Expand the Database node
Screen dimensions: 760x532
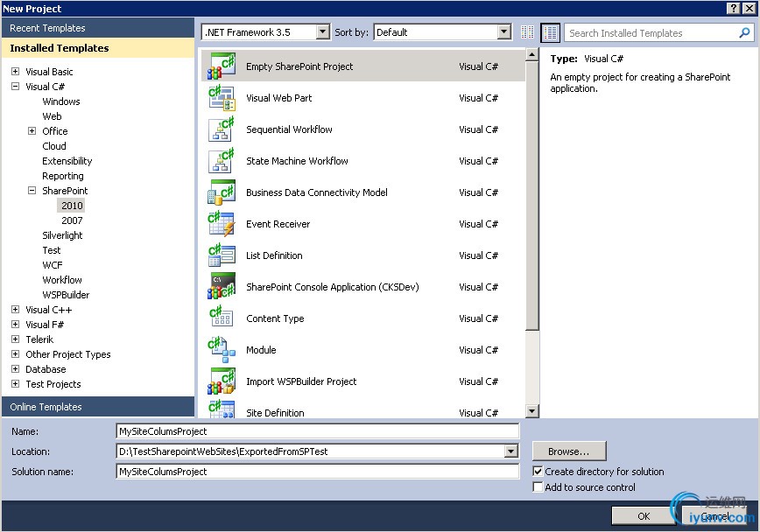16,368
